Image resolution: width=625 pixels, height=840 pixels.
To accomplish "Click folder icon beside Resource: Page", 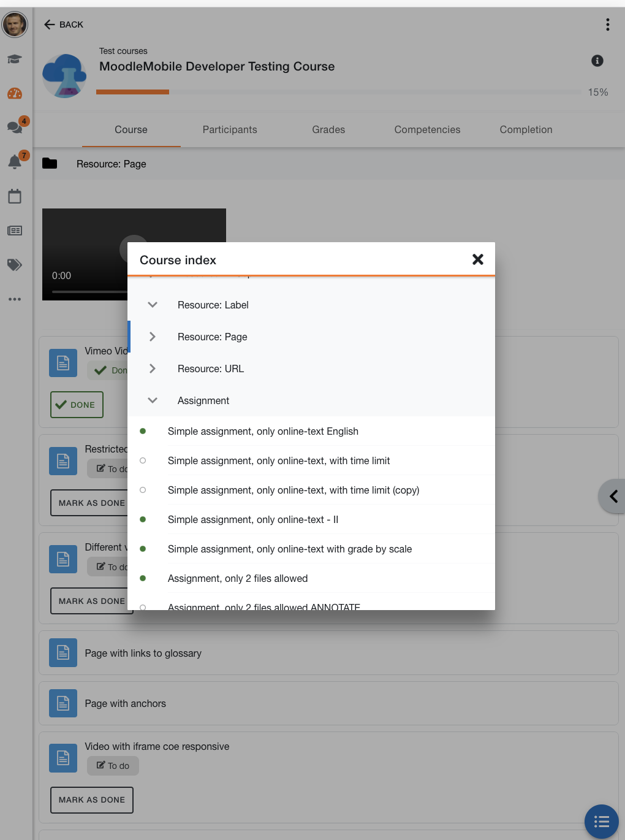I will [x=50, y=164].
